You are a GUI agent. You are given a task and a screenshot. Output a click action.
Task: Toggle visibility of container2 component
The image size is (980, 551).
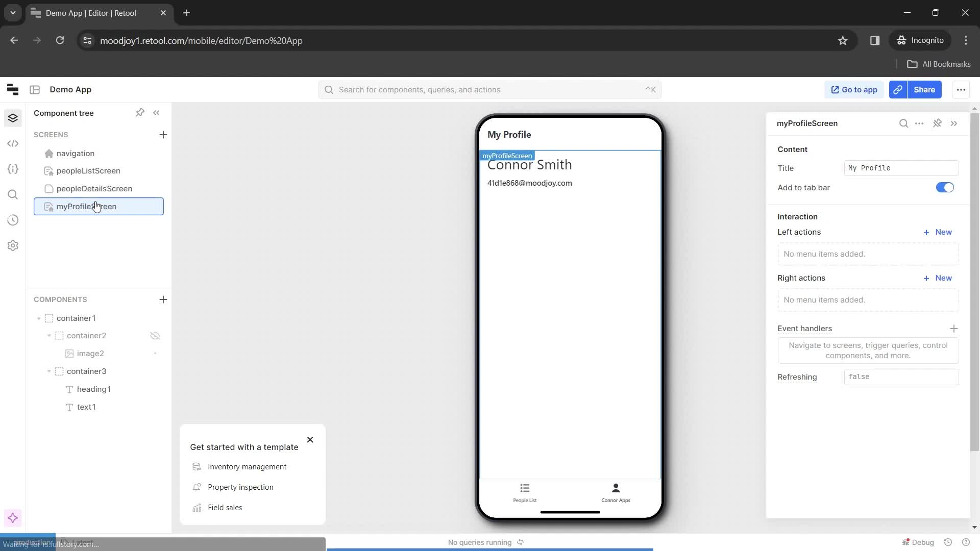155,336
